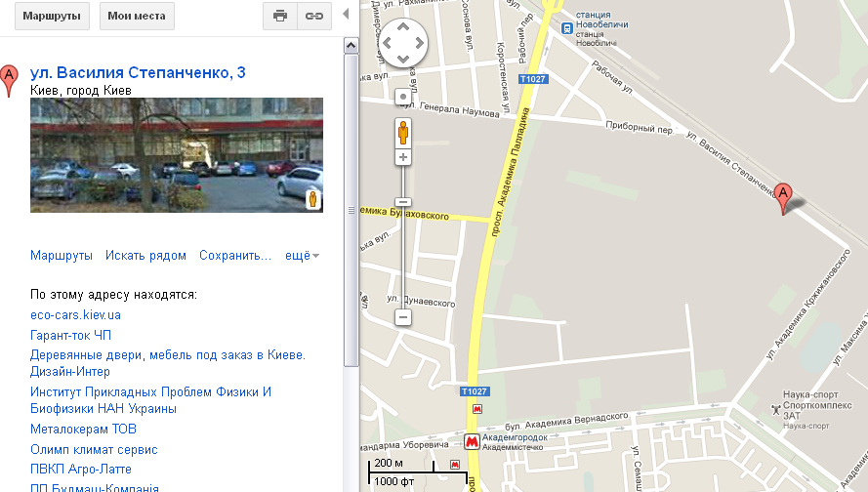
Task: Zoom in with the plus button
Action: pos(403,157)
